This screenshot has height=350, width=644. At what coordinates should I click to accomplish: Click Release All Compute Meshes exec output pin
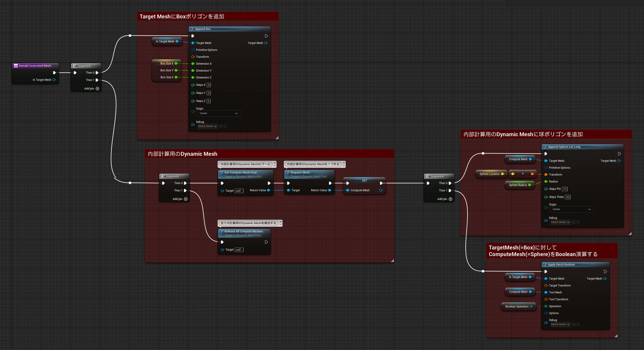[x=266, y=242]
